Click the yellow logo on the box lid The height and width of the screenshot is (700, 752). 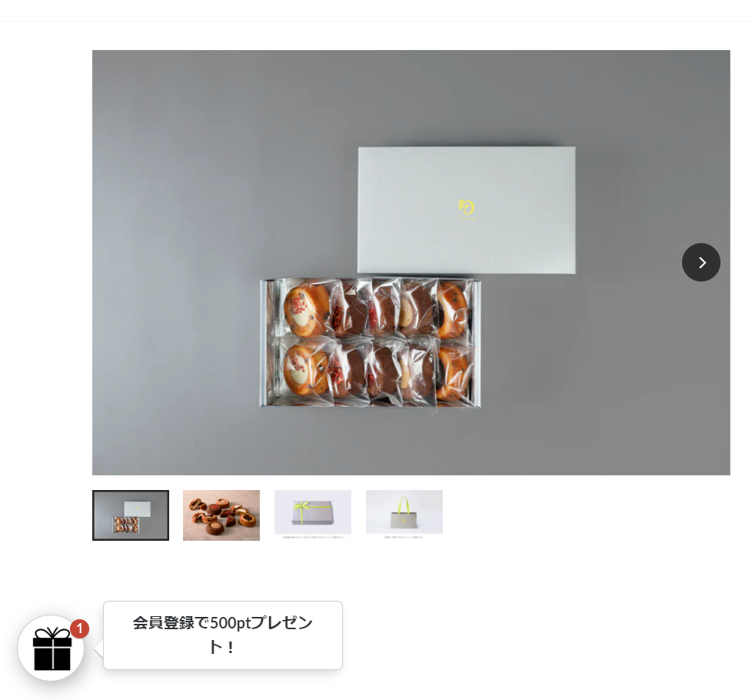(466, 209)
